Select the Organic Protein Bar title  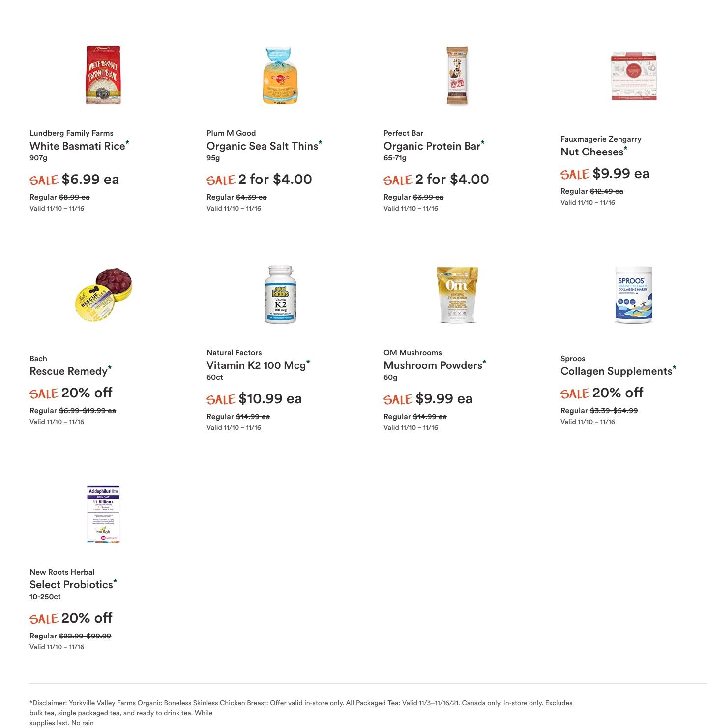coord(432,146)
